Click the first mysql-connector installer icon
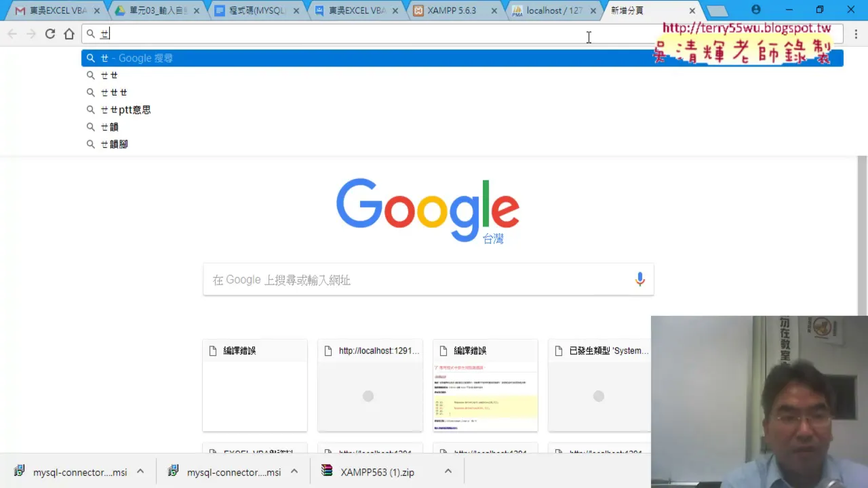Screen dimensions: 868x488 pyautogui.click(x=20, y=471)
